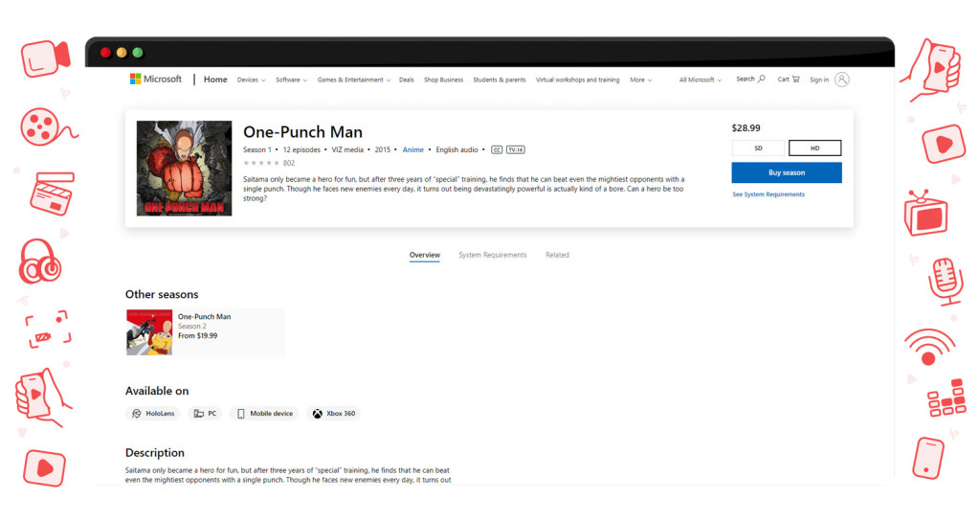Expand the Software menu

291,79
